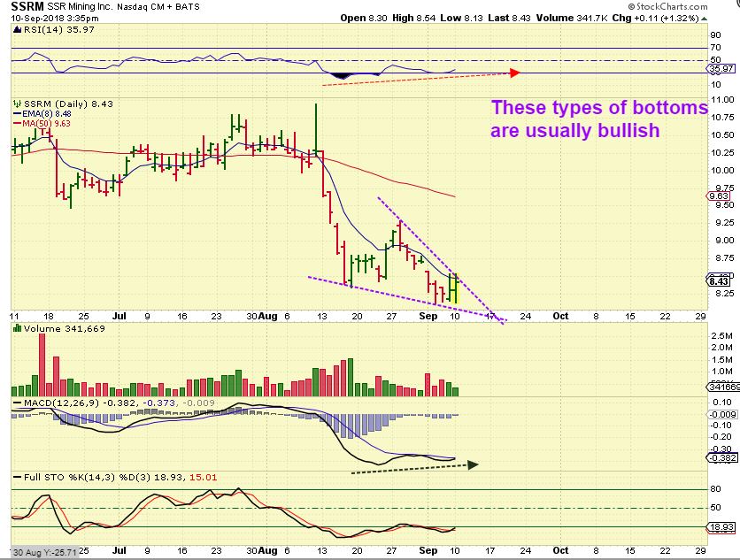The height and width of the screenshot is (560, 740).
Task: Click the 18.93 stochastic value tag
Action: tap(721, 527)
